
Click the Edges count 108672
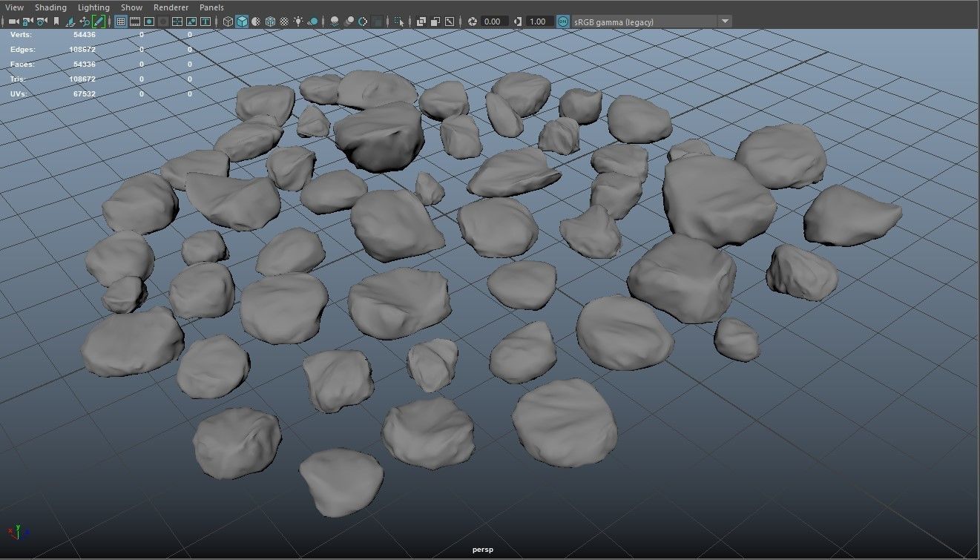click(82, 50)
